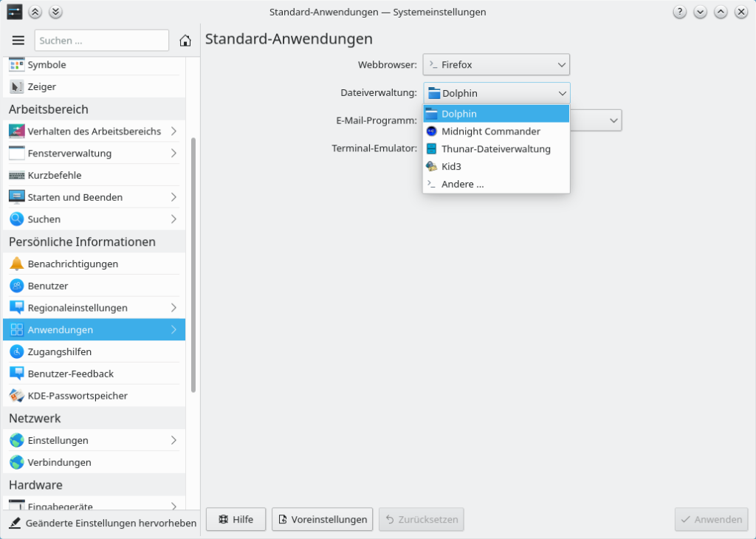
Task: Focus the Suchen search input field
Action: 102,41
